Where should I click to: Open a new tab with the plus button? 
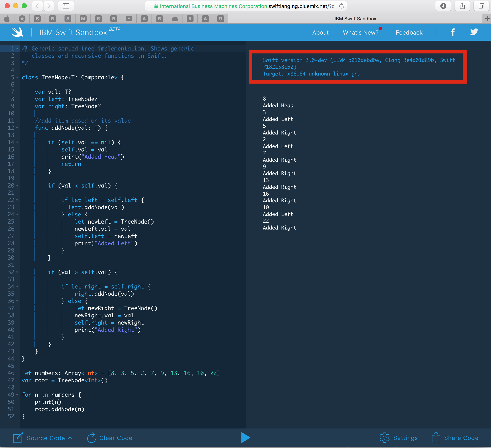pyautogui.click(x=487, y=19)
